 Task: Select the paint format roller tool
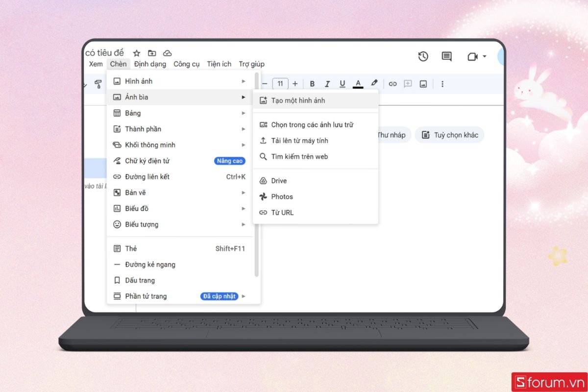[x=98, y=84]
